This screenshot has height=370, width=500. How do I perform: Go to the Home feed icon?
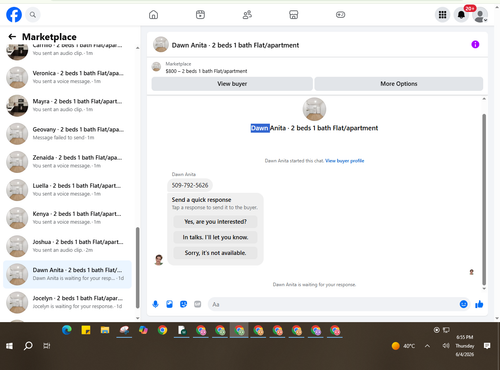click(153, 15)
